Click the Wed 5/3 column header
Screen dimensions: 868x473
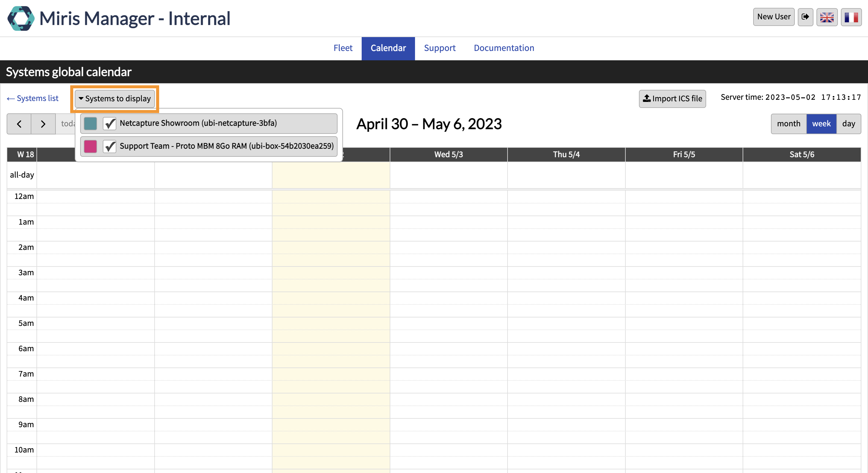click(x=448, y=155)
